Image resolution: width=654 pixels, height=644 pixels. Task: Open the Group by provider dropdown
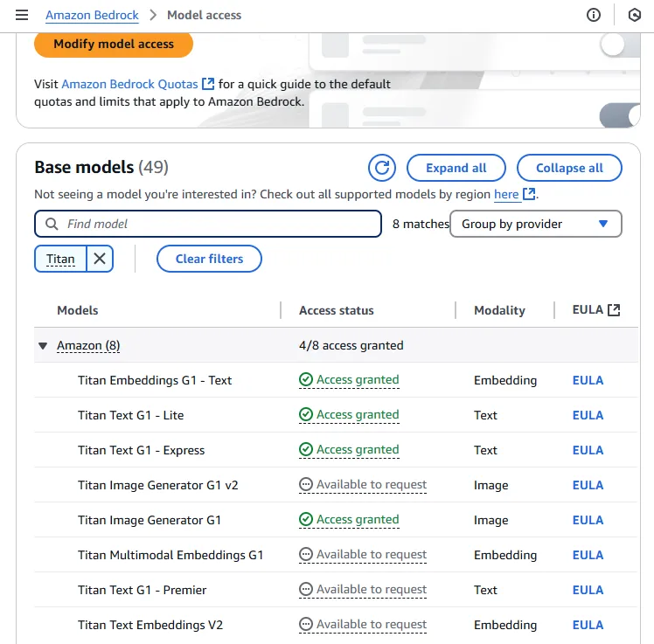[535, 224]
